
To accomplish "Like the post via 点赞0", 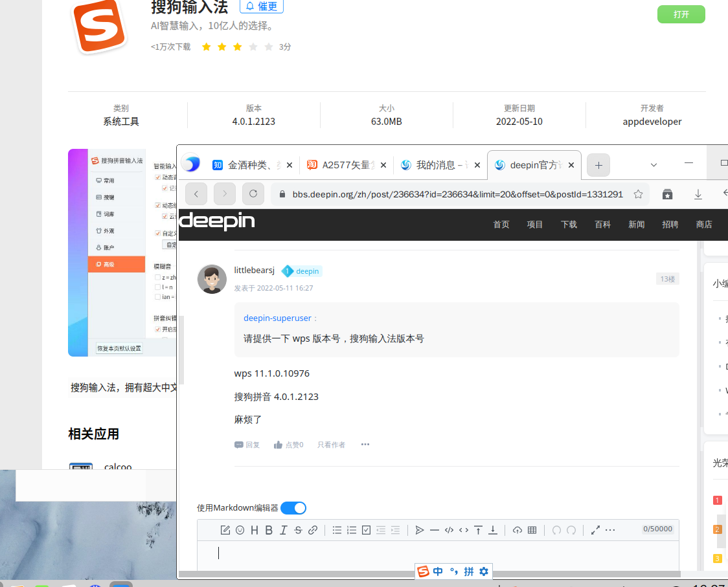I will click(x=288, y=445).
